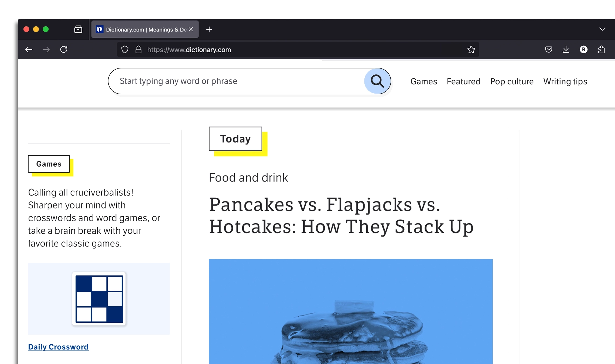Open the extensions menu

(x=601, y=49)
